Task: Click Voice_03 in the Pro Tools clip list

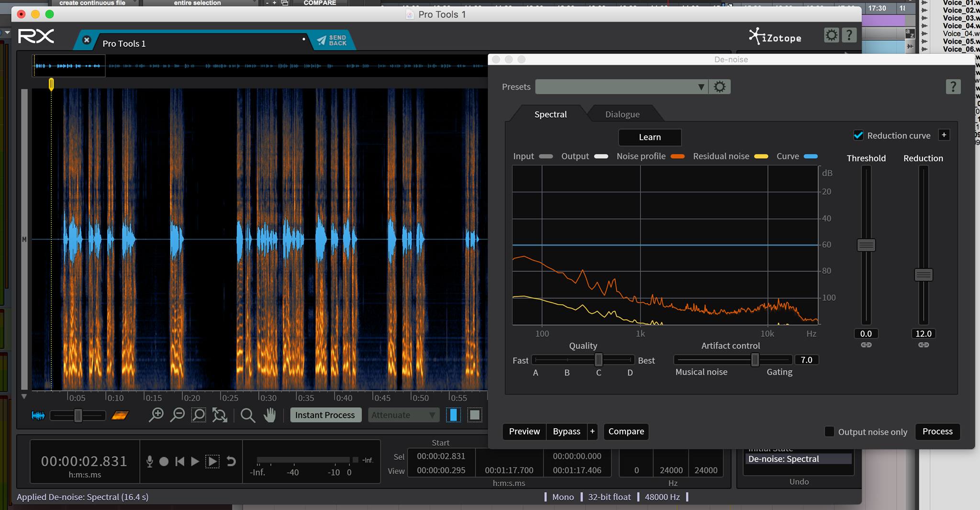Action: (x=961, y=18)
